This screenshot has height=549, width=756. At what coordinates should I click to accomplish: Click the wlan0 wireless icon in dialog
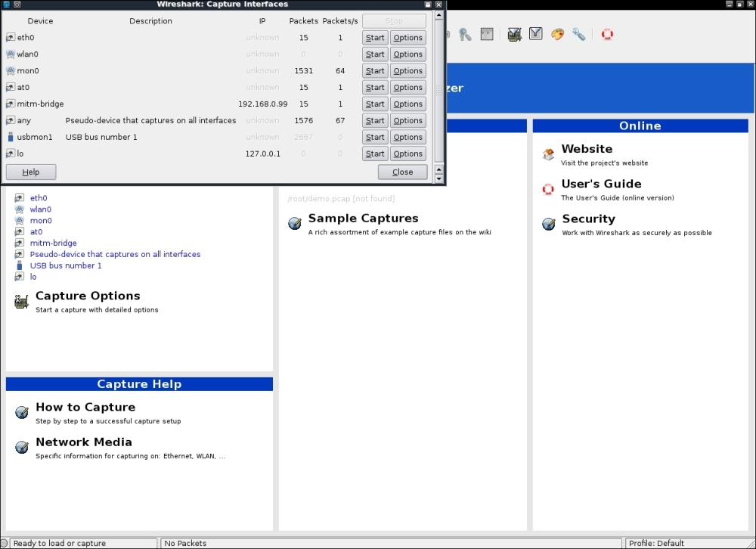coord(11,54)
